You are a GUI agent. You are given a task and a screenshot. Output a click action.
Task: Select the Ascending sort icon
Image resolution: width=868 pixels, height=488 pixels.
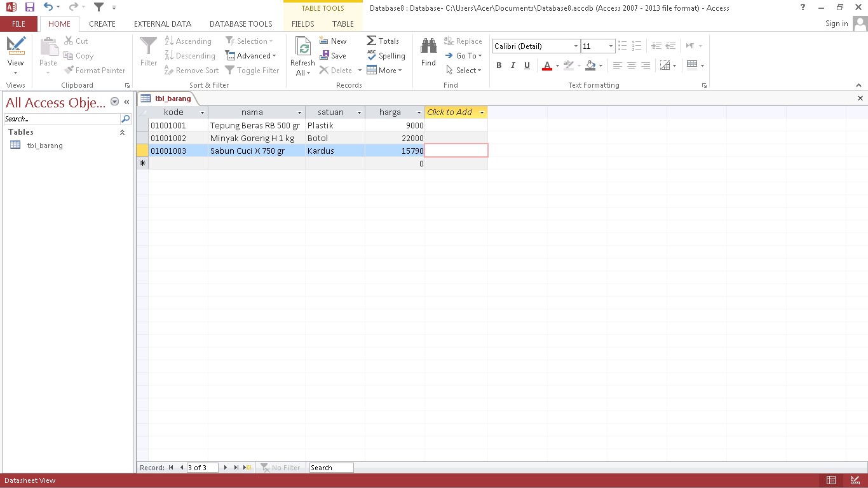168,41
